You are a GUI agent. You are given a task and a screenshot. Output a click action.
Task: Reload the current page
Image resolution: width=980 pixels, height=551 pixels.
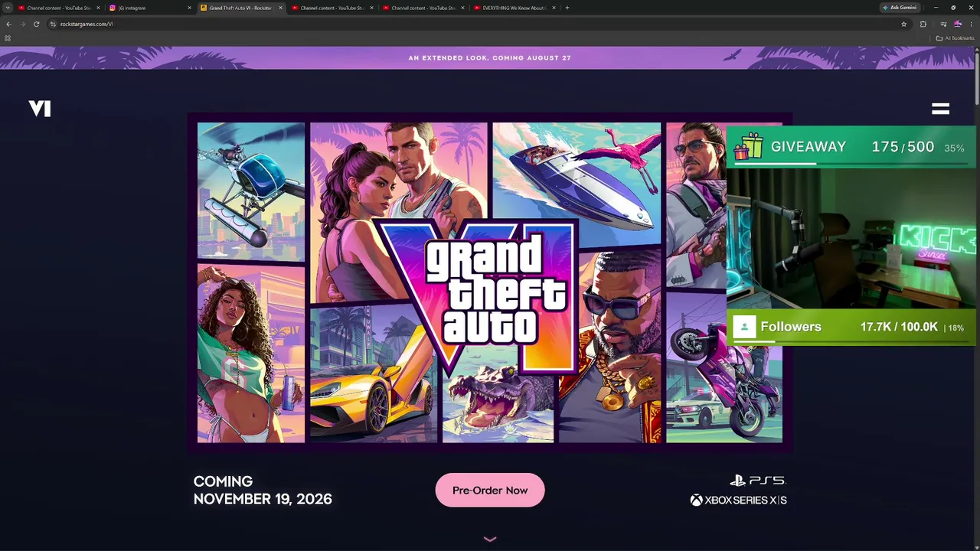tap(36, 24)
